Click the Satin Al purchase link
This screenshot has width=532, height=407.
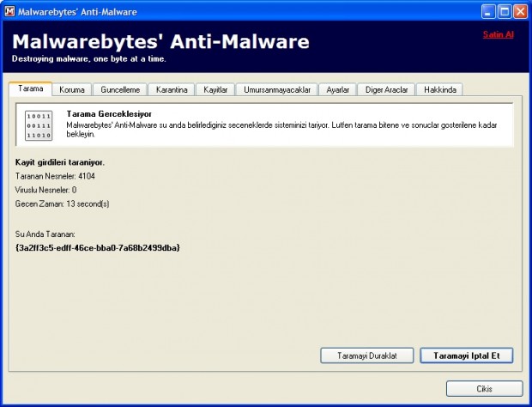pos(497,34)
